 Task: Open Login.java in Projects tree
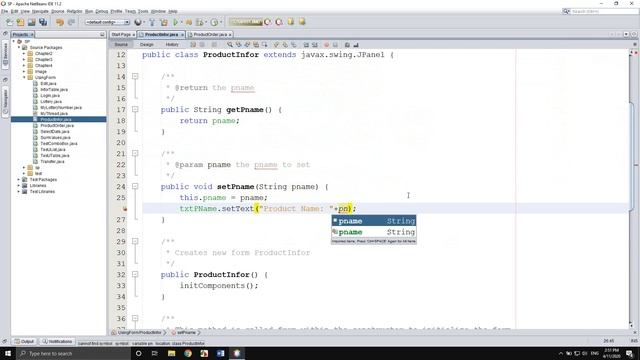[51, 96]
